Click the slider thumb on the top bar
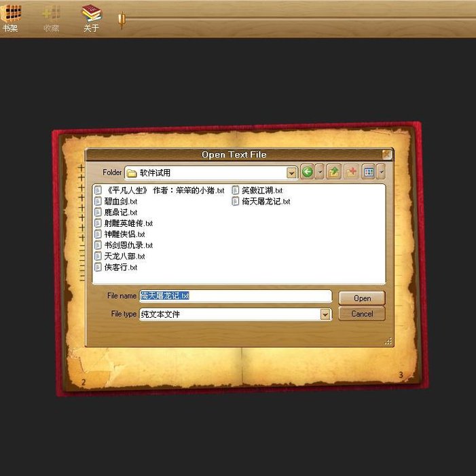Image resolution: width=476 pixels, height=476 pixels. point(122,20)
